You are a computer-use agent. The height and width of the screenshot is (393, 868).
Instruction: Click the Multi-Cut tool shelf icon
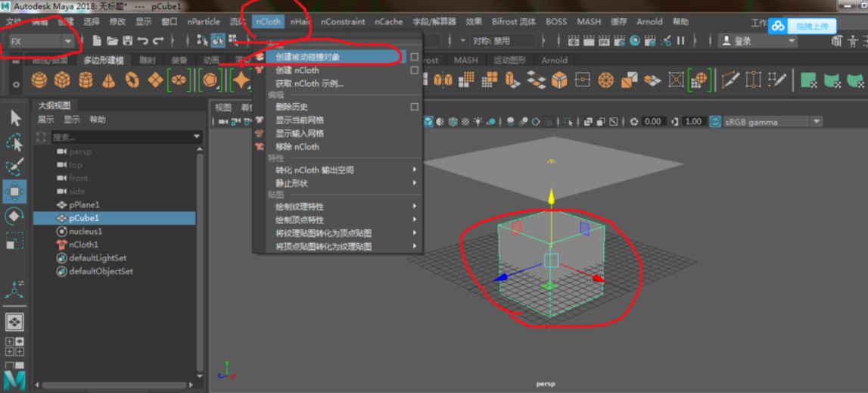(x=730, y=80)
